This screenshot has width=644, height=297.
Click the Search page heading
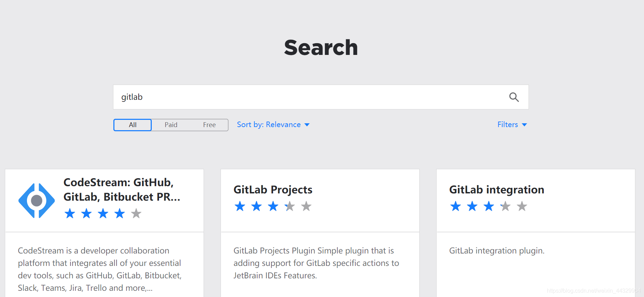coord(321,47)
